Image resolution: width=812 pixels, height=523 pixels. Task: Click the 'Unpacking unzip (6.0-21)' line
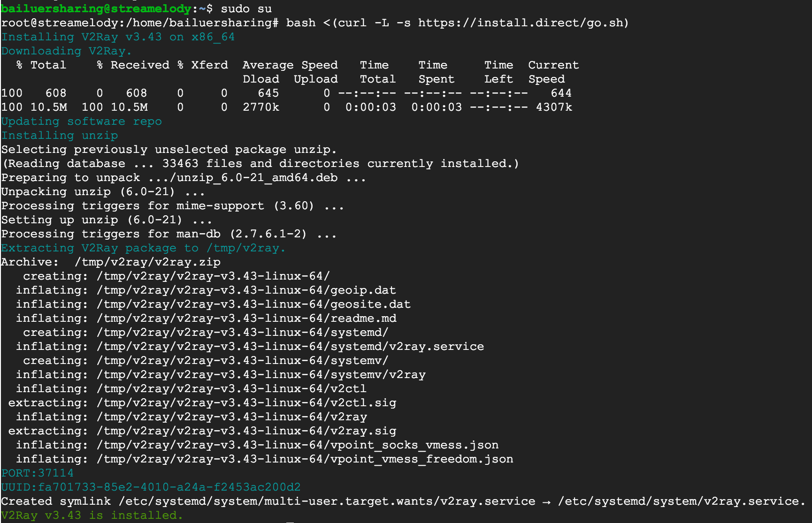point(103,192)
